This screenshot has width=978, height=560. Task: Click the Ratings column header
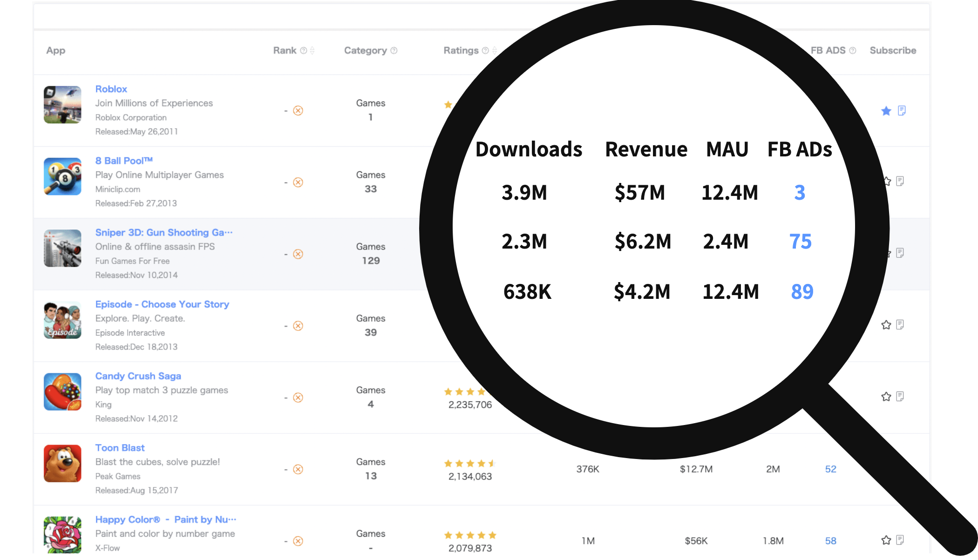[461, 50]
